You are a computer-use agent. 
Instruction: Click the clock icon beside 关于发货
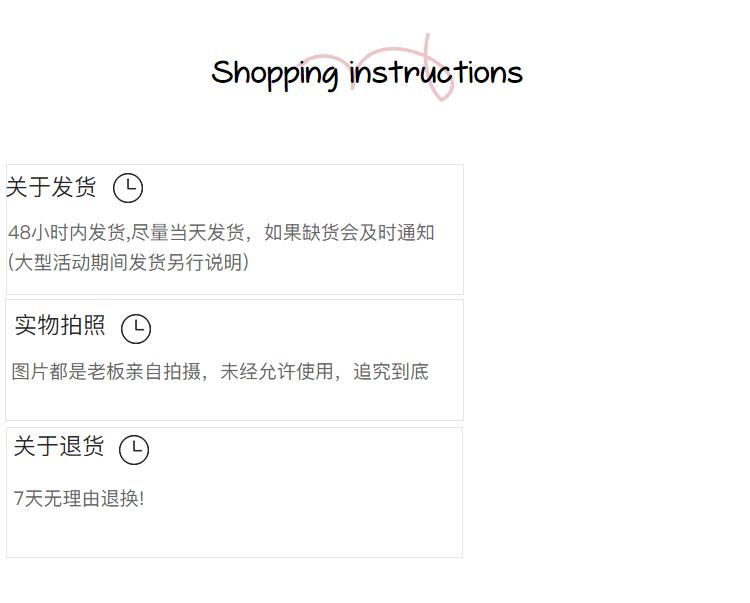(128, 188)
